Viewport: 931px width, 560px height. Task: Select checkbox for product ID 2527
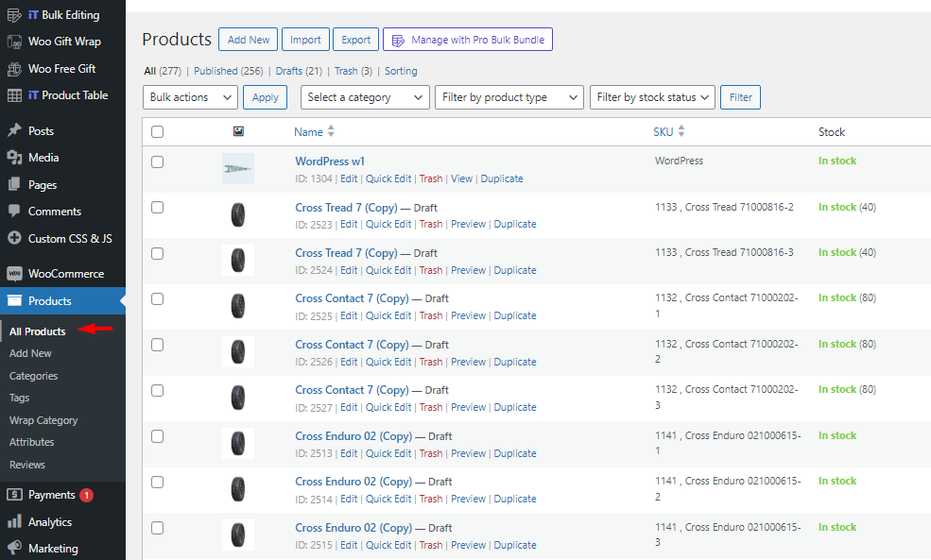click(157, 390)
